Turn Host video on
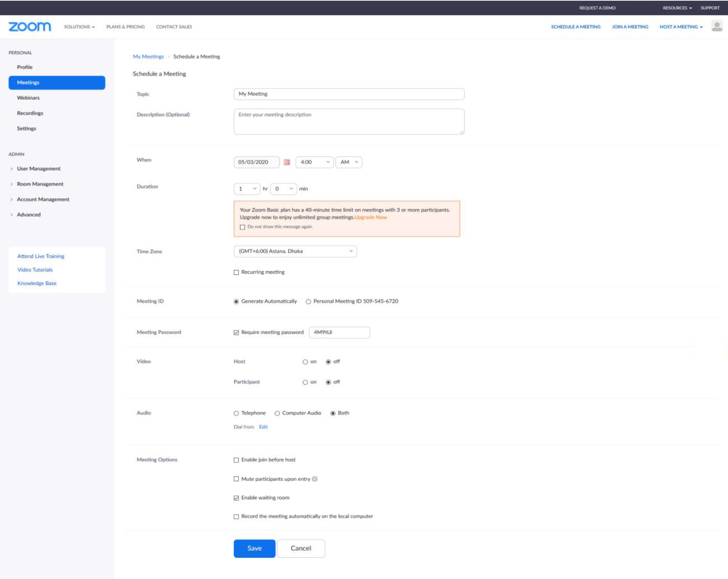Viewport: 728px width, 579px height. tap(305, 362)
